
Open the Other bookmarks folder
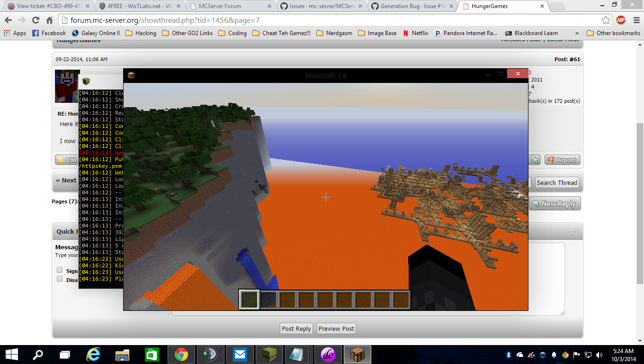(x=613, y=33)
